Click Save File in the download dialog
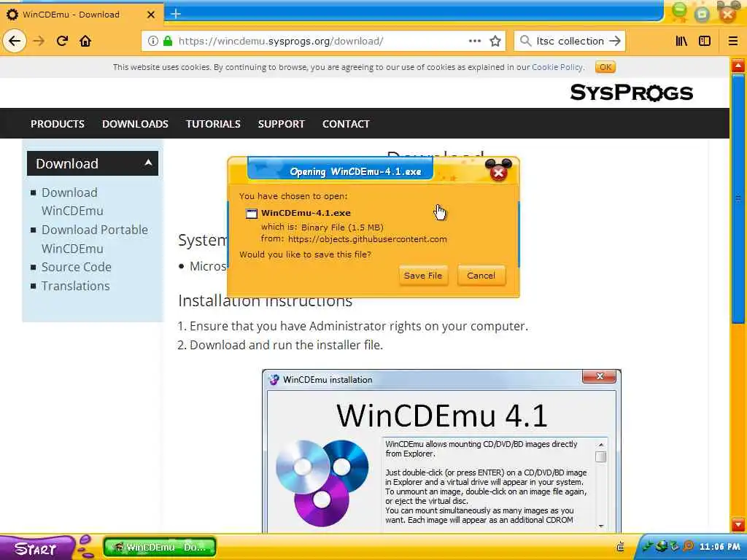Screen dimensions: 747x560 coord(423,276)
